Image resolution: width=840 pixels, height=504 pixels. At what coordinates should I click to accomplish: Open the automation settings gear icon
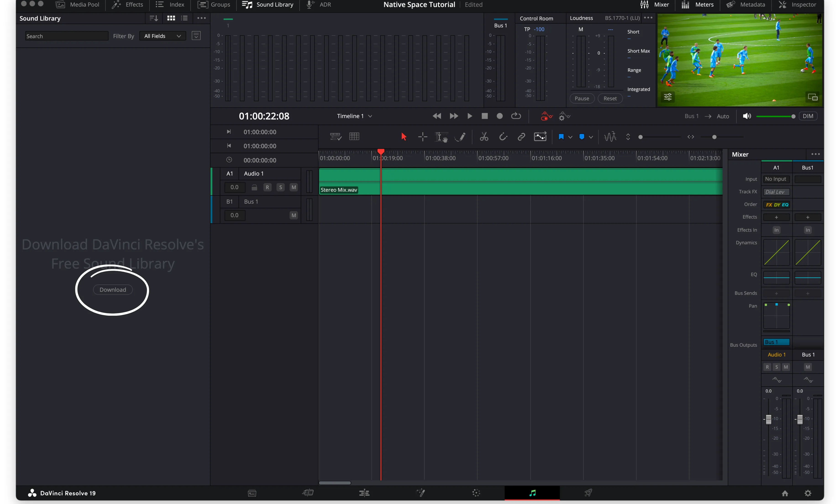click(564, 116)
